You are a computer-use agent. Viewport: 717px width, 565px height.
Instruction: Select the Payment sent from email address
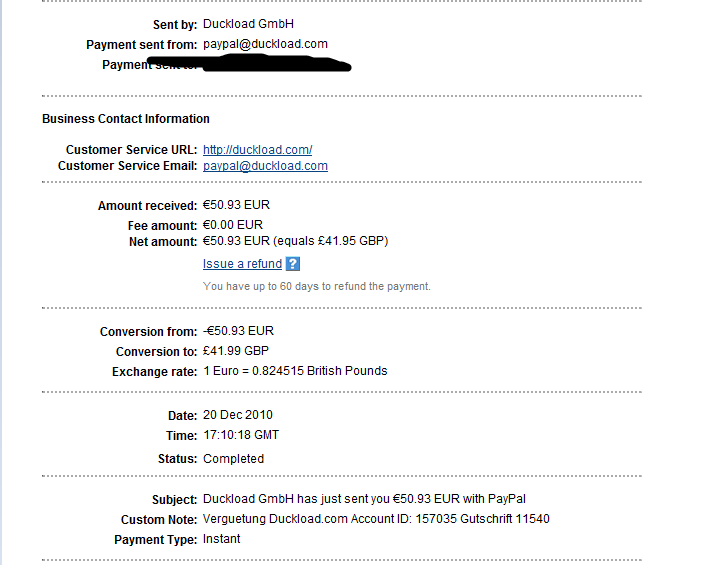[x=265, y=44]
